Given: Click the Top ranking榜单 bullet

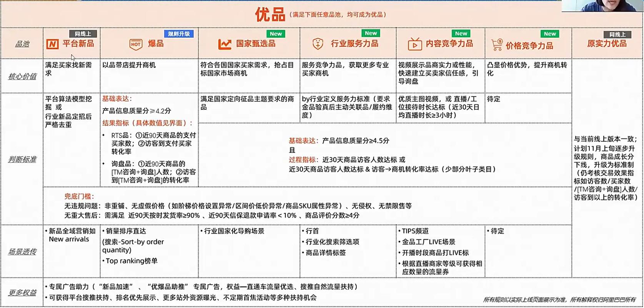Looking at the screenshot, I should [130, 261].
